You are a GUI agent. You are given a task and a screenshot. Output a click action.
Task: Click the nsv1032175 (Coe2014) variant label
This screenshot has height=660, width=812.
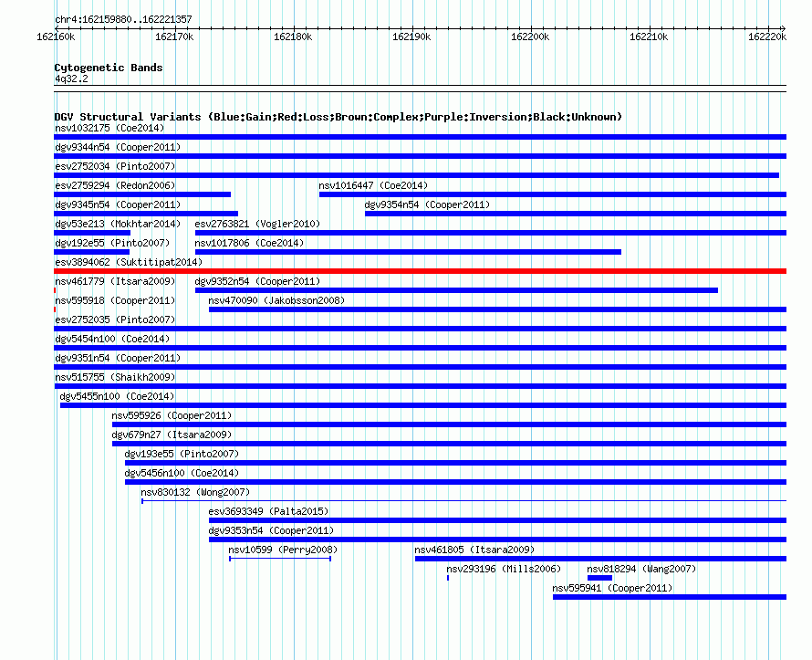pyautogui.click(x=109, y=128)
